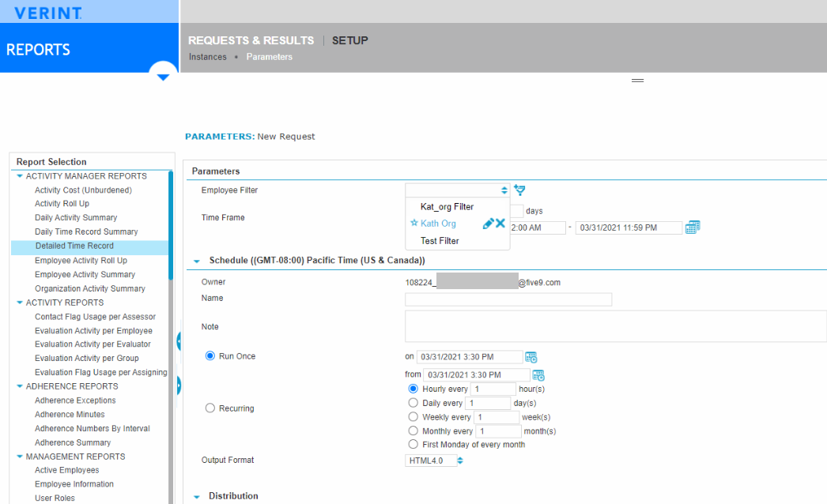The image size is (827, 504).
Task: Open Daily Activity Summary report
Action: coord(76,218)
